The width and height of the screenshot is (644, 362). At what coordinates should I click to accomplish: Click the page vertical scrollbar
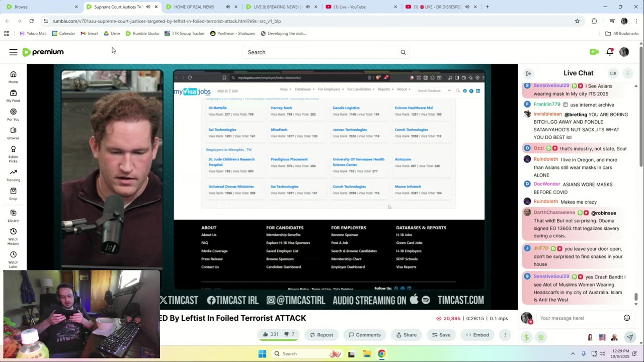(x=641, y=106)
